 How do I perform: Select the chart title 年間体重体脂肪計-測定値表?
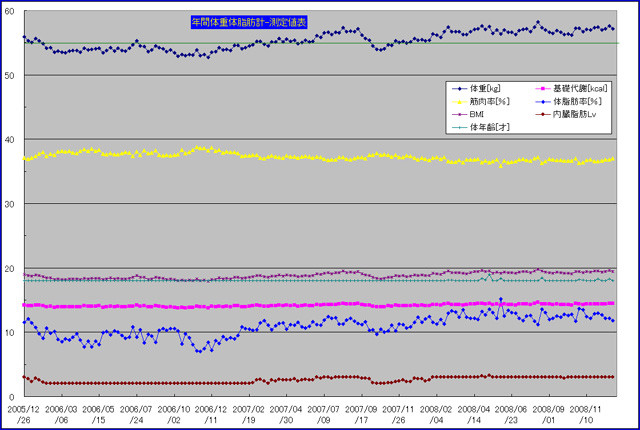249,22
